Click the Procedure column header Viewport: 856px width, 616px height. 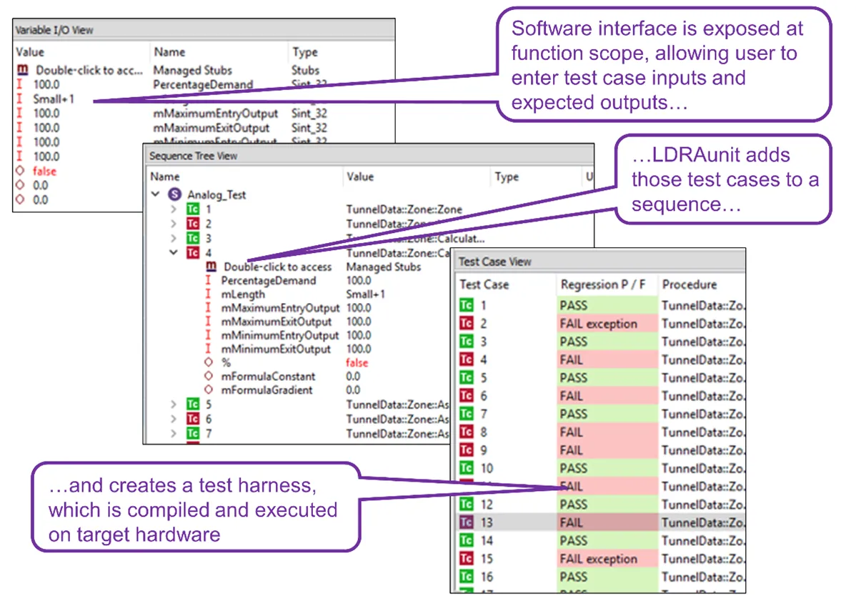[x=702, y=284]
